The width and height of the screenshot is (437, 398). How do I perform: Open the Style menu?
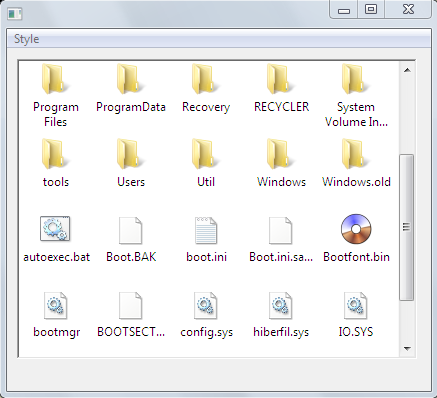[x=26, y=39]
